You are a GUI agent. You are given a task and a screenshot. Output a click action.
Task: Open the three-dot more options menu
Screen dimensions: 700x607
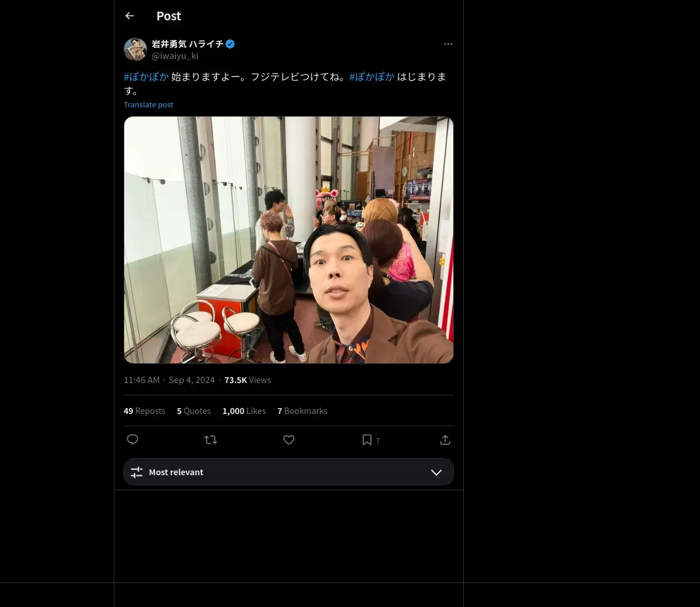447,44
